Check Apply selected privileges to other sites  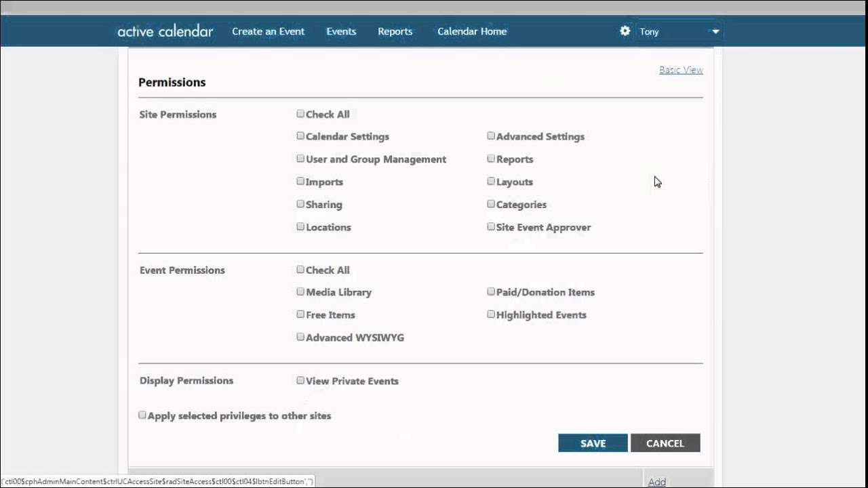pyautogui.click(x=142, y=415)
